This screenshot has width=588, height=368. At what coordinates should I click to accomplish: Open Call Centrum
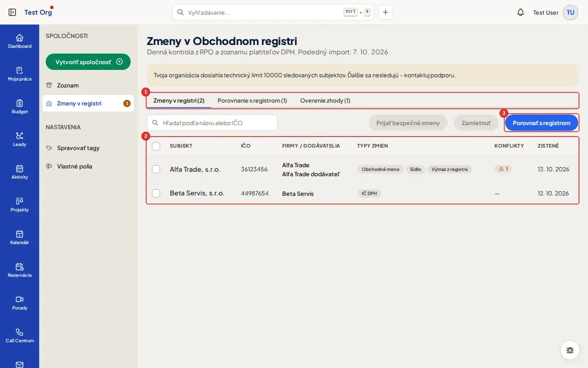coord(20,336)
